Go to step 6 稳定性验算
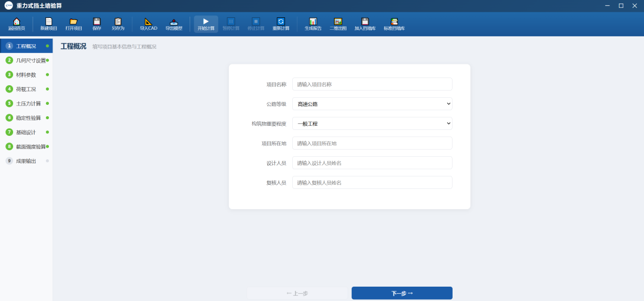The height and width of the screenshot is (301, 644). (x=26, y=118)
